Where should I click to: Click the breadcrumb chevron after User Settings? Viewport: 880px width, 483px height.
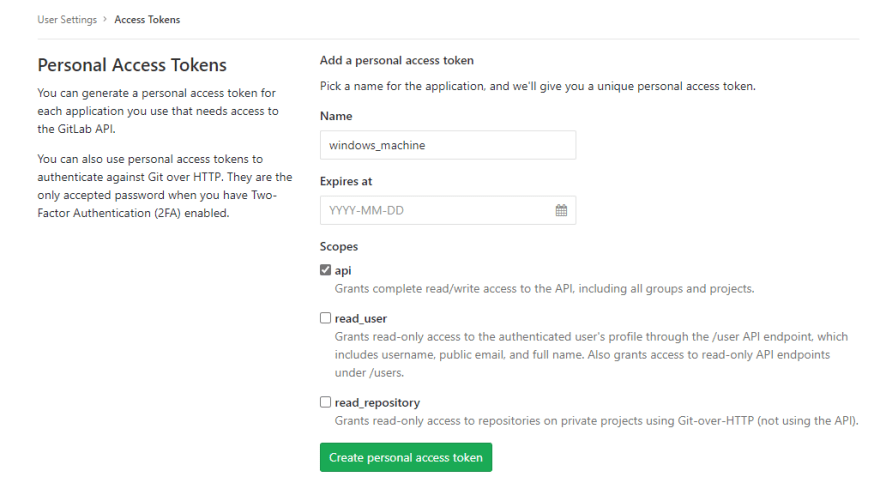(105, 19)
